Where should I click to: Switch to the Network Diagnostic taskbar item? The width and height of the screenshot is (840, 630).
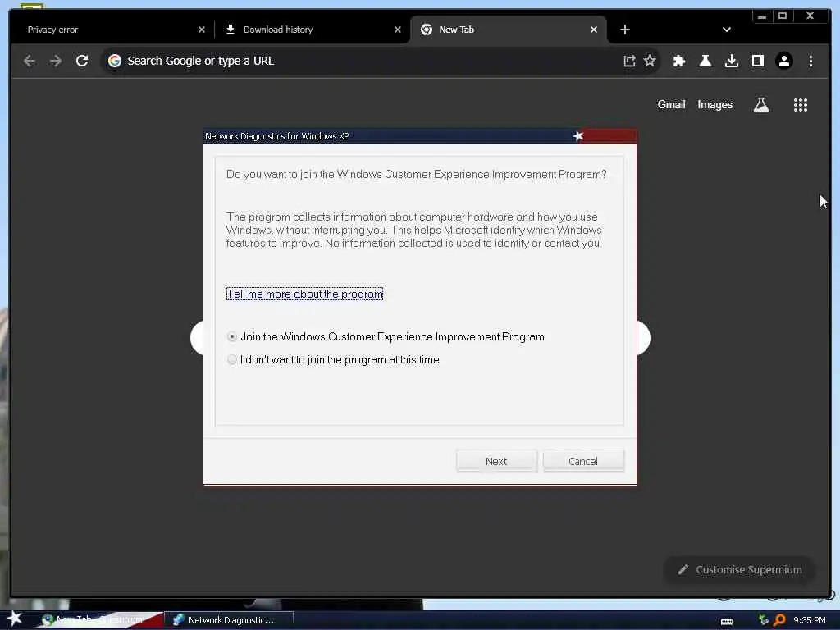click(x=230, y=620)
